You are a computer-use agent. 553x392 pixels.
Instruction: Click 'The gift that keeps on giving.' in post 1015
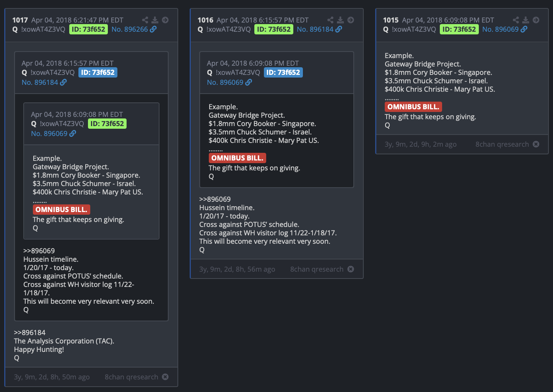click(x=430, y=117)
